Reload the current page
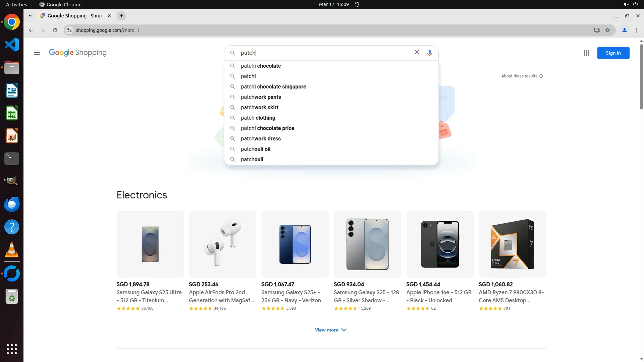The height and width of the screenshot is (362, 644). click(55, 30)
